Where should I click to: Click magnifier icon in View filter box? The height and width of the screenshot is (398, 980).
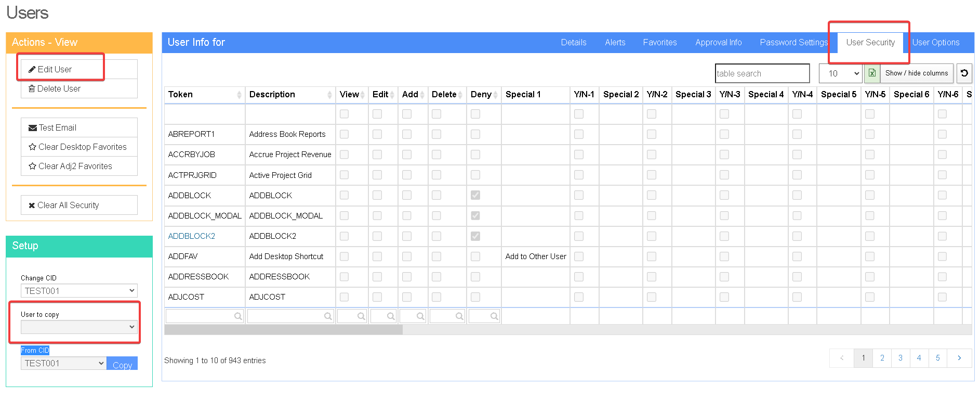coord(361,316)
